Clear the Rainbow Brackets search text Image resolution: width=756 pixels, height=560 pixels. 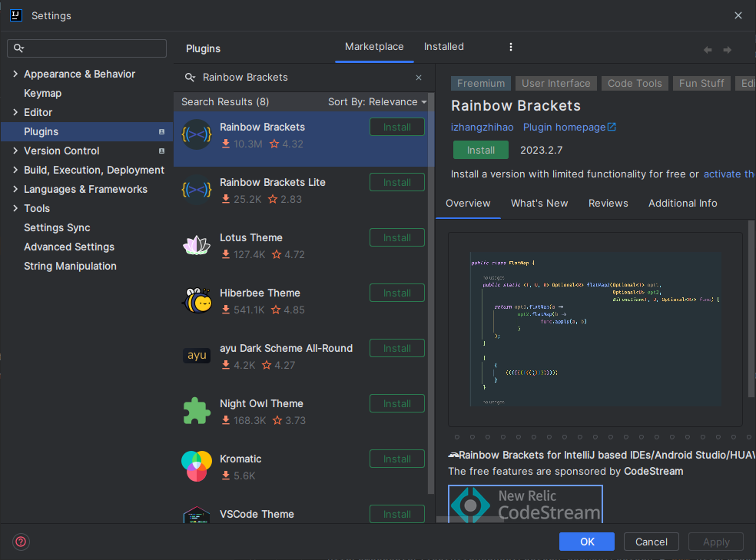pyautogui.click(x=419, y=78)
